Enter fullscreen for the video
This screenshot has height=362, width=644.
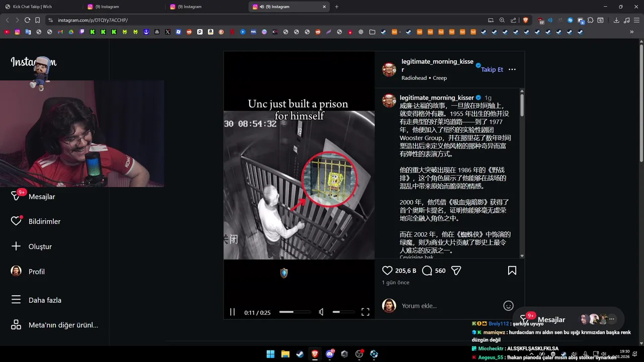click(365, 312)
